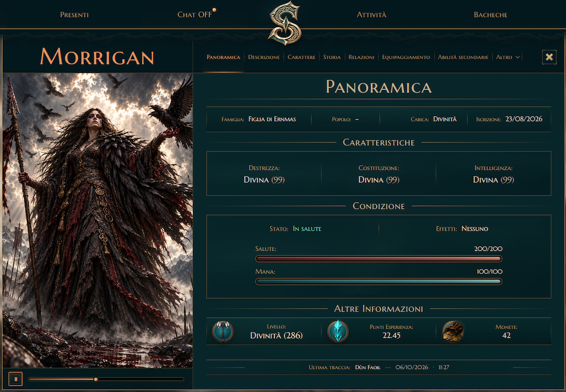Switch to the Panoramica tab
Image resolution: width=566 pixels, height=392 pixels.
tap(224, 57)
